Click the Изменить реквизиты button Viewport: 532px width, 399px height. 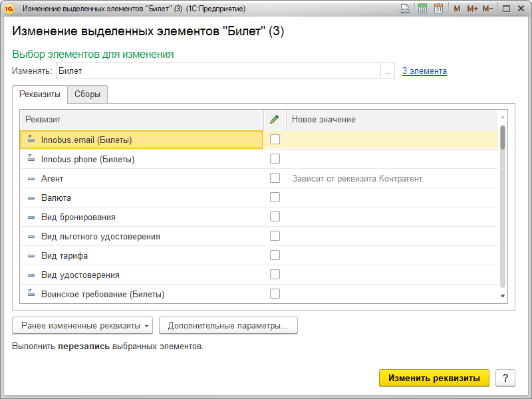[x=434, y=378]
